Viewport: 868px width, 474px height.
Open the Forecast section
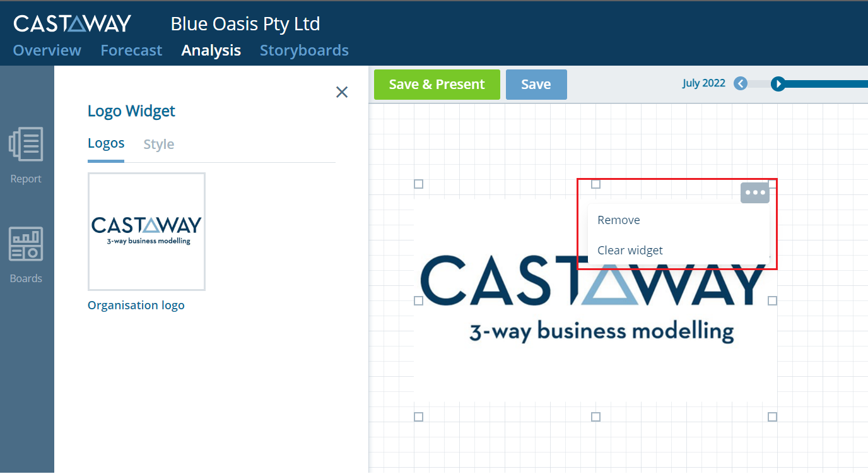point(131,50)
